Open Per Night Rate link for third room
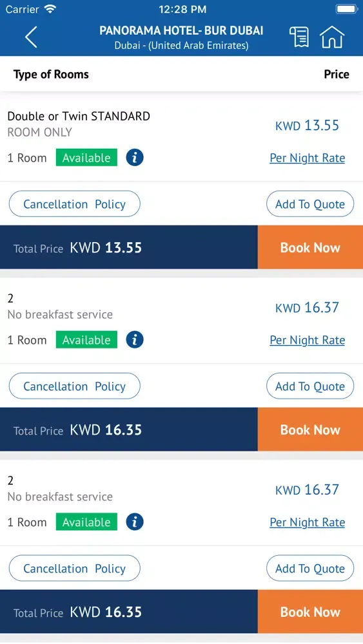The width and height of the screenshot is (363, 644). tap(307, 522)
